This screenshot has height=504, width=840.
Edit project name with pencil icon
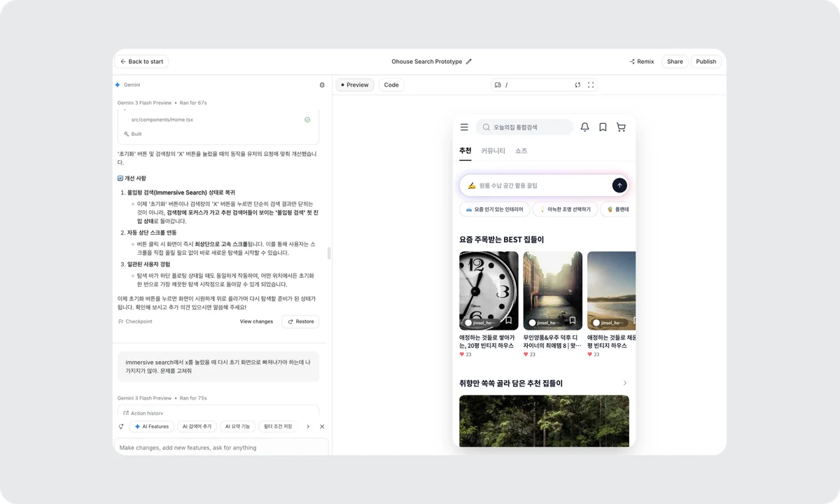click(469, 62)
